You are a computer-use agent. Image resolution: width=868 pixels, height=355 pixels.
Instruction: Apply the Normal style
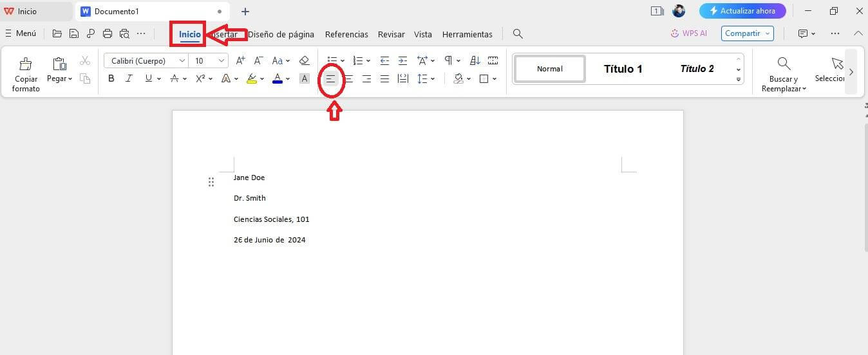(x=550, y=69)
